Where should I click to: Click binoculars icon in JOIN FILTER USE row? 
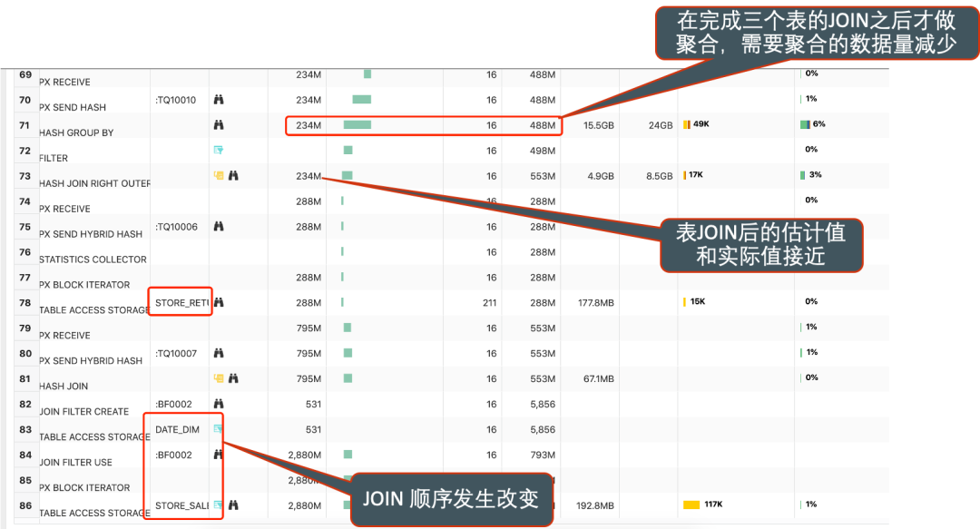click(219, 455)
